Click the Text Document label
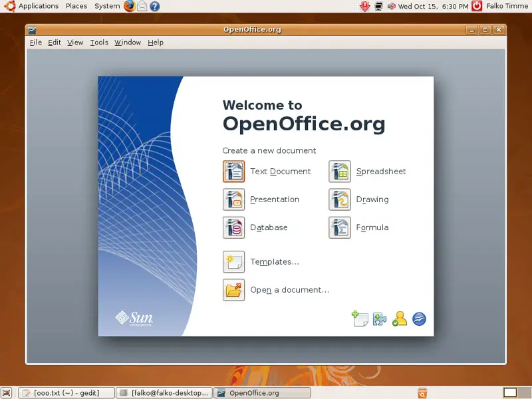 [x=280, y=172]
